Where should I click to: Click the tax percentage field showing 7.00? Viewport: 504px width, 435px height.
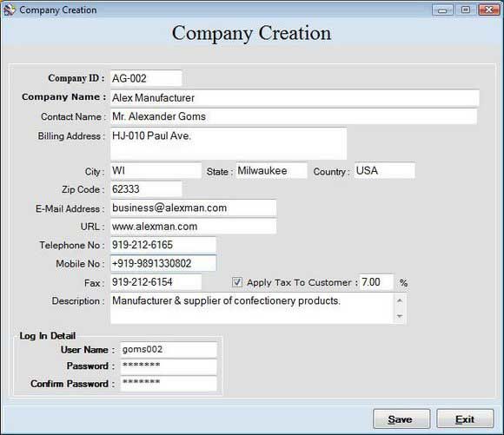[x=376, y=282]
